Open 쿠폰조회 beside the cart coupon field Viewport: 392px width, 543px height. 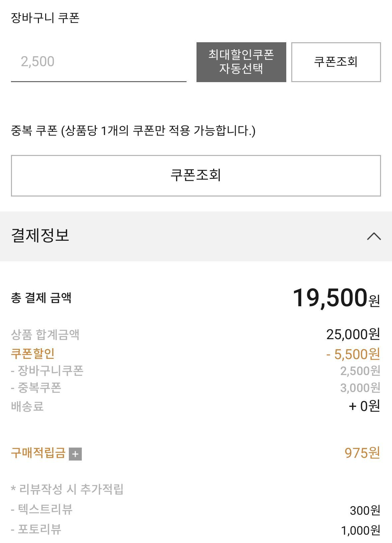[336, 62]
